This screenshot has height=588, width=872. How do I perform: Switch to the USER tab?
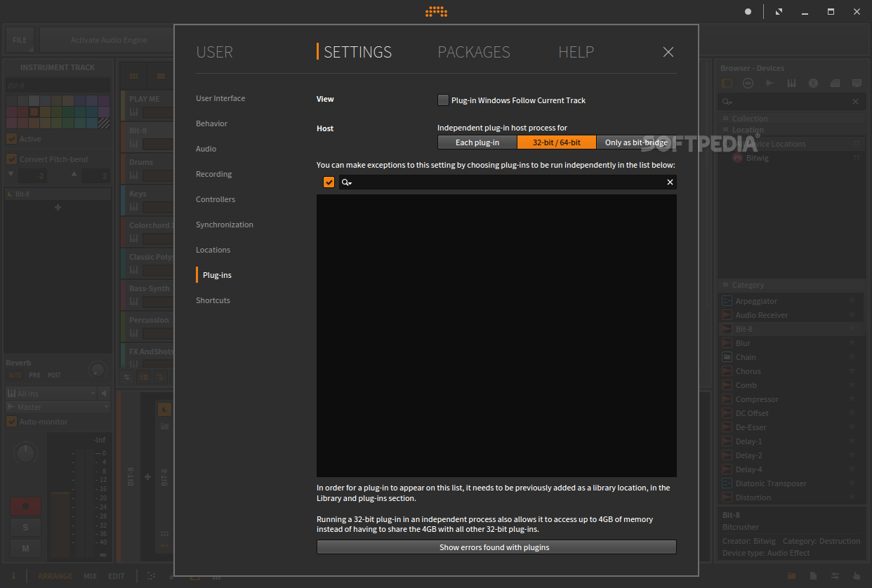214,52
